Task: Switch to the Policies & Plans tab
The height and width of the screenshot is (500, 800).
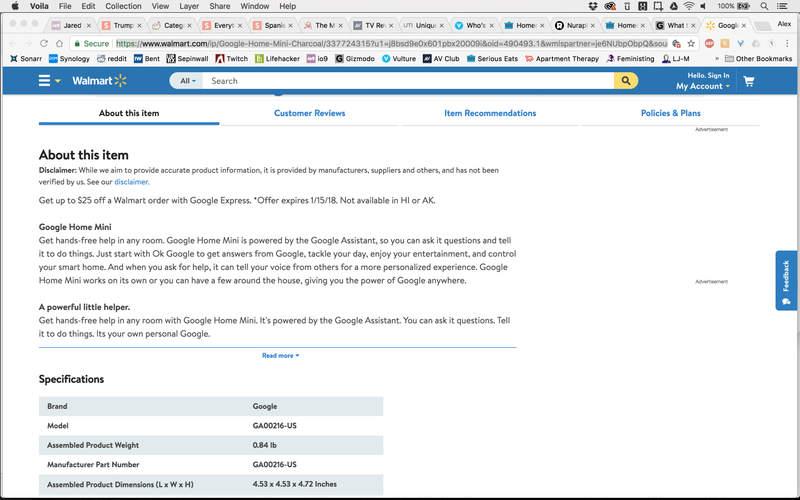Action: click(670, 113)
